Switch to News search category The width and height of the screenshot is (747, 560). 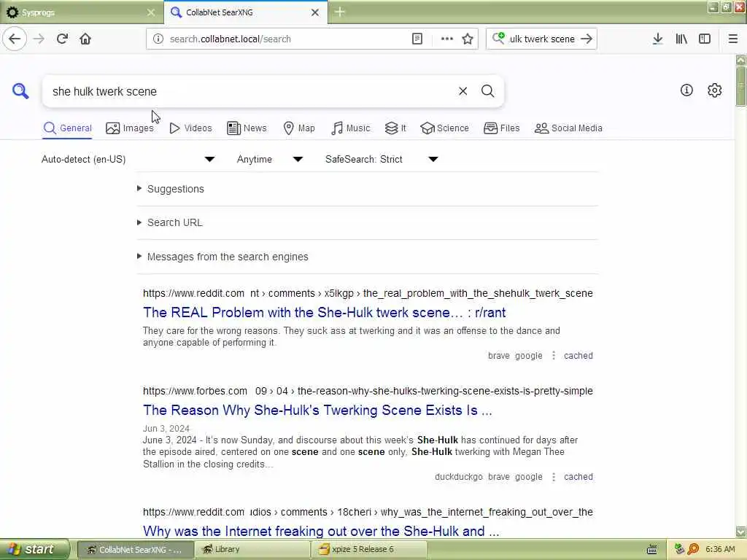pyautogui.click(x=247, y=128)
